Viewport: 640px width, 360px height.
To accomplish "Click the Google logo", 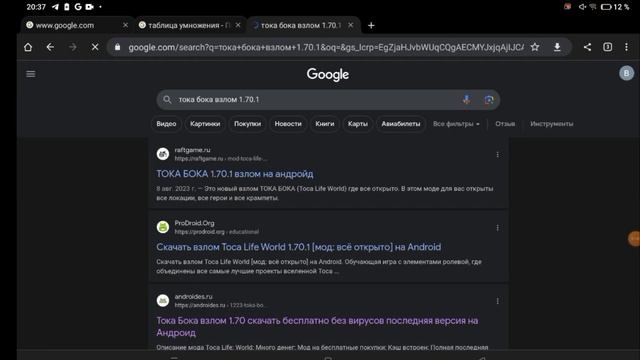I will [x=328, y=74].
